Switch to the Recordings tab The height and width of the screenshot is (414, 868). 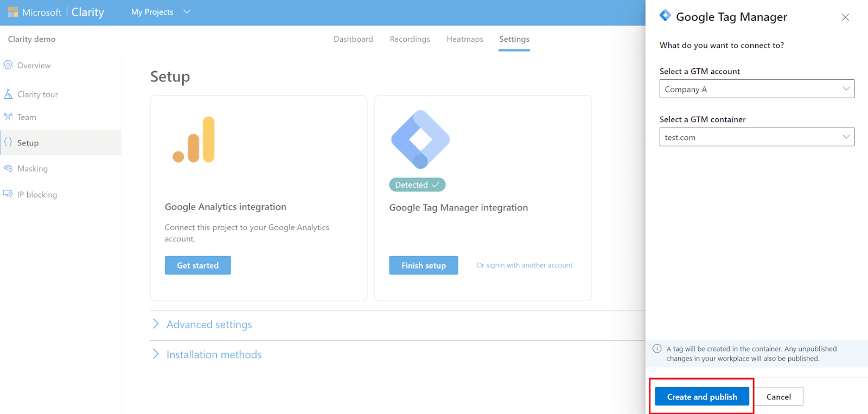point(410,39)
